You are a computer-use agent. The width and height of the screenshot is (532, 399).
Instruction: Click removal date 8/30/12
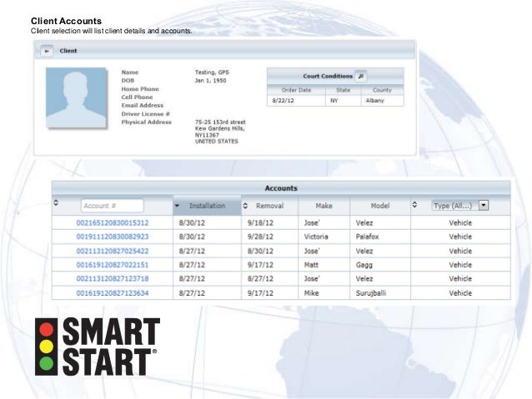tap(260, 252)
